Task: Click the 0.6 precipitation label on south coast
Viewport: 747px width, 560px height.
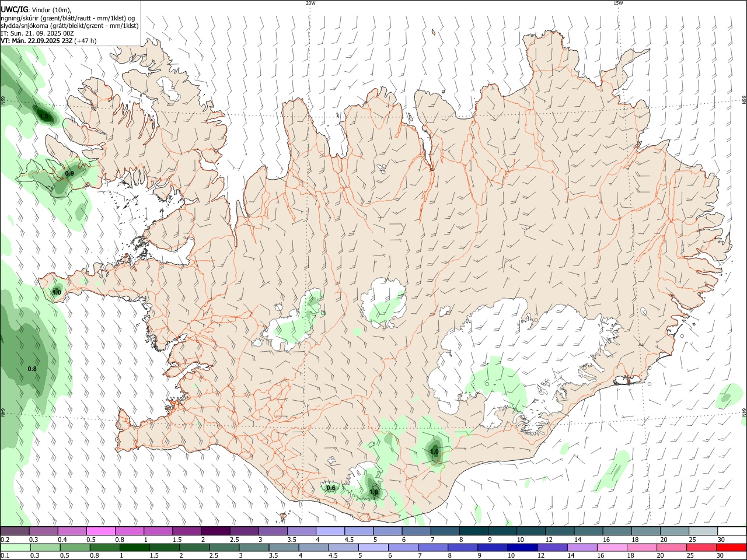Action: coord(331,488)
